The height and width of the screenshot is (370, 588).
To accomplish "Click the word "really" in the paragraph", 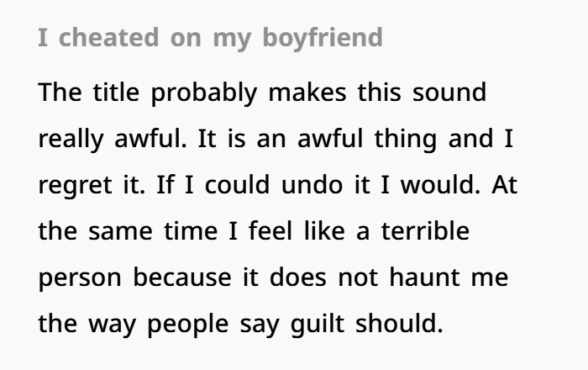I will click(71, 139).
